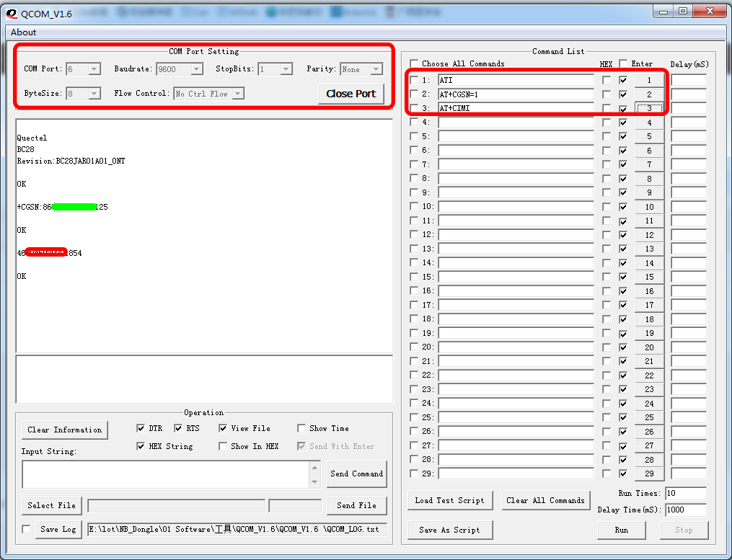Viewport: 732px width, 560px height.
Task: Open the Baudrate dropdown
Action: click(x=197, y=69)
